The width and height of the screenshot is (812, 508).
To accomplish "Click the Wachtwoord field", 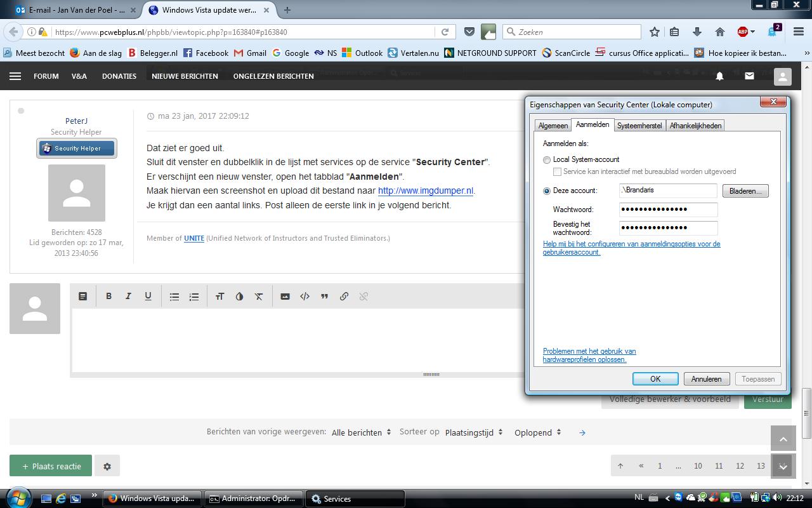I will pos(669,210).
